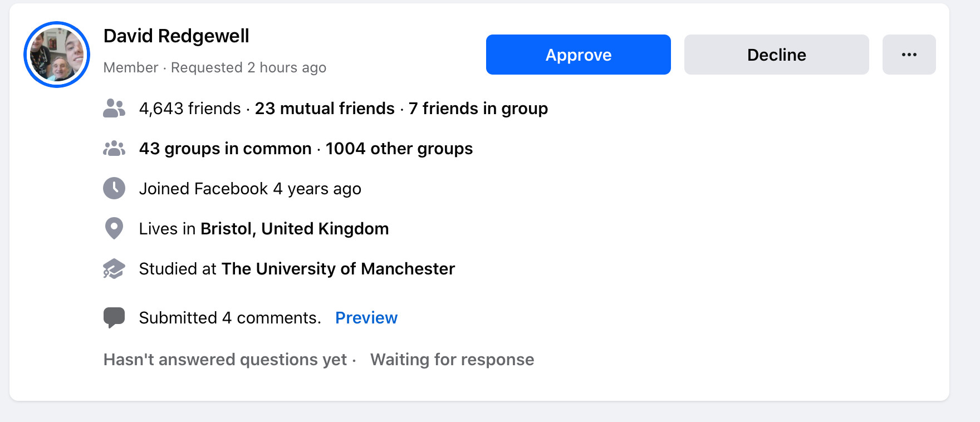Click Requested 2 hours ago timestamp

pyautogui.click(x=248, y=67)
